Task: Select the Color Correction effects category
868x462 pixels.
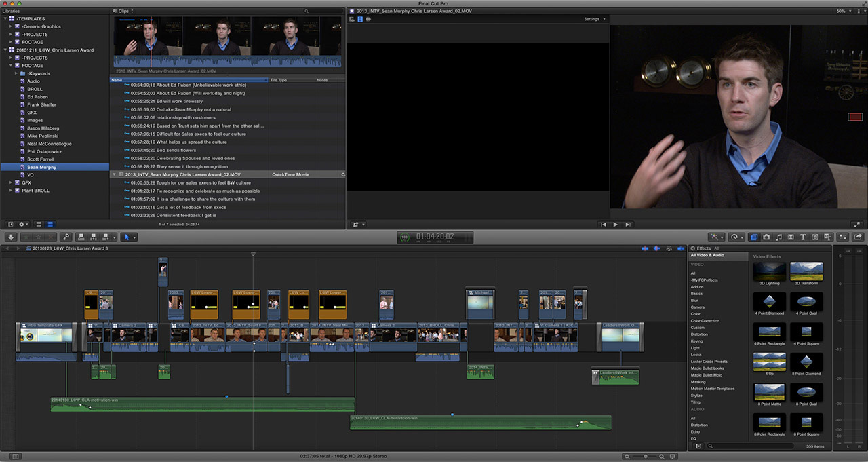Action: tap(705, 321)
